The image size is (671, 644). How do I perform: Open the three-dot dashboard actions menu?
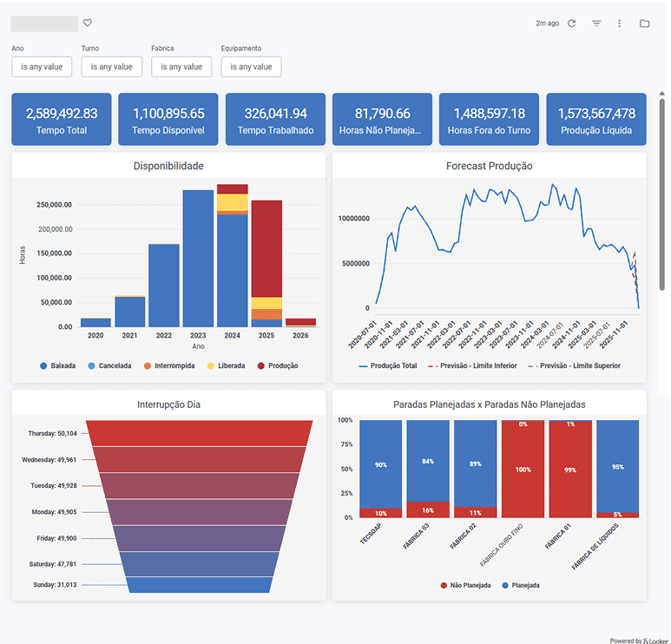tap(619, 23)
